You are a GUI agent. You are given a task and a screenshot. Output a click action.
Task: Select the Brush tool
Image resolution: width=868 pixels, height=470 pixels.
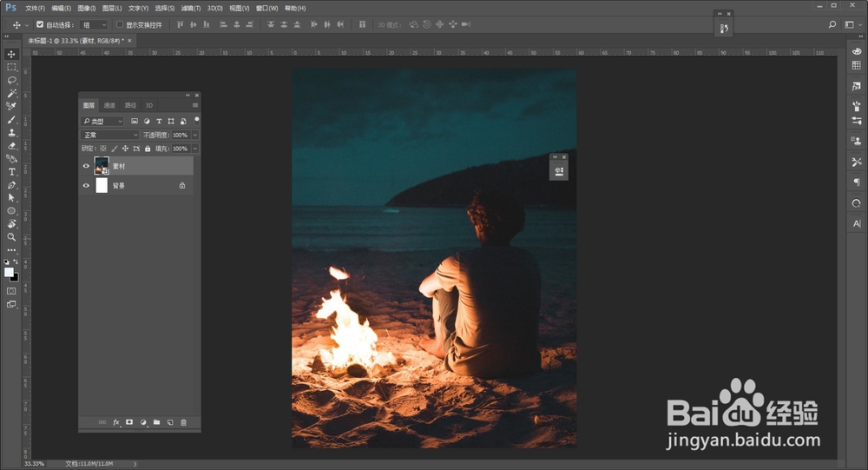(11, 120)
